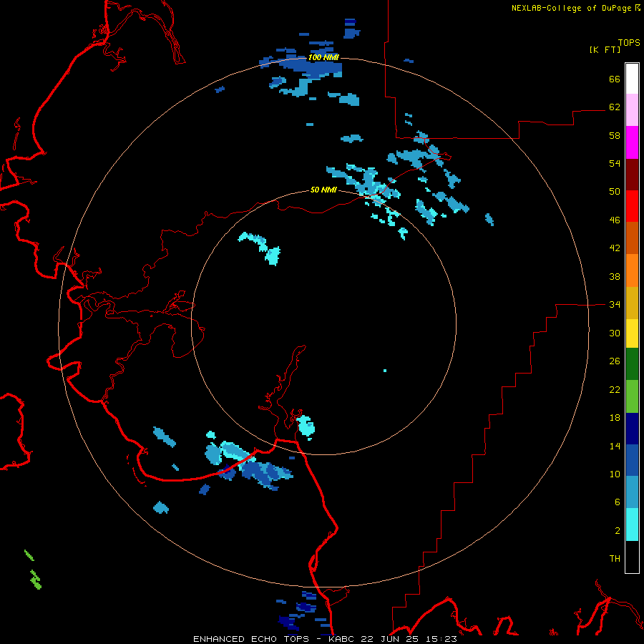Select the bright red legend color block
The height and width of the screenshot is (644, 644).
coord(632,206)
